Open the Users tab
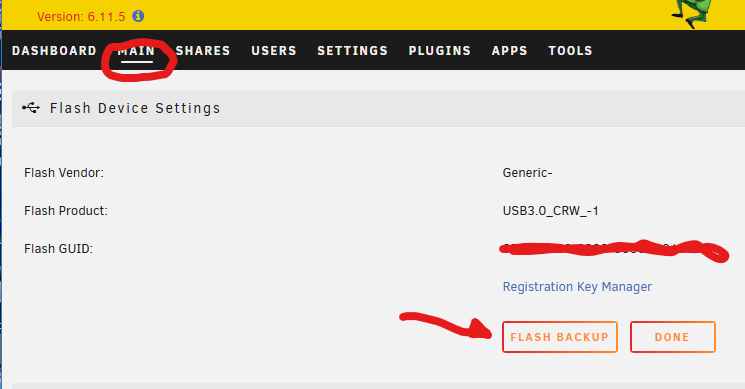This screenshot has width=745, height=389. (274, 51)
